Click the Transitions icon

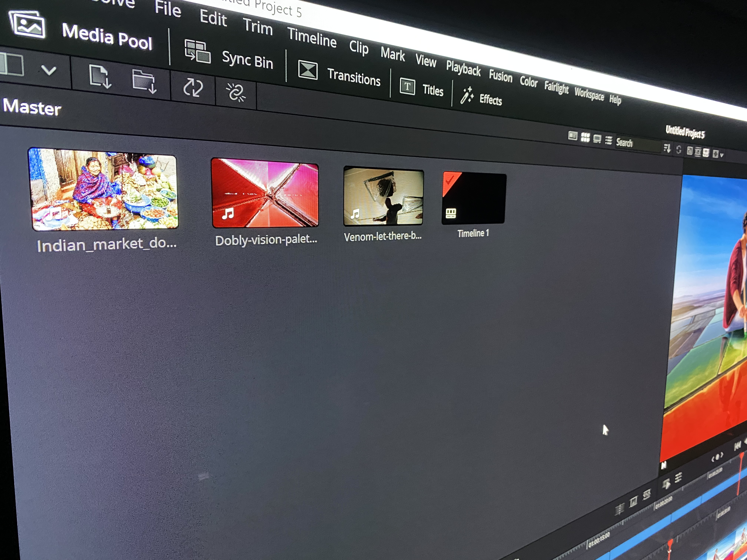[308, 70]
